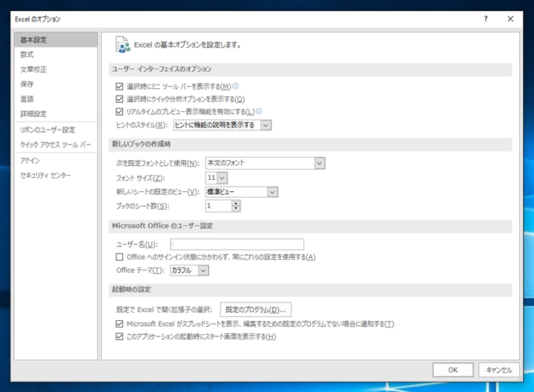Image resolution: width=534 pixels, height=392 pixels.
Task: Open the クイック アクセス ツール バー category
Action: pos(56,144)
